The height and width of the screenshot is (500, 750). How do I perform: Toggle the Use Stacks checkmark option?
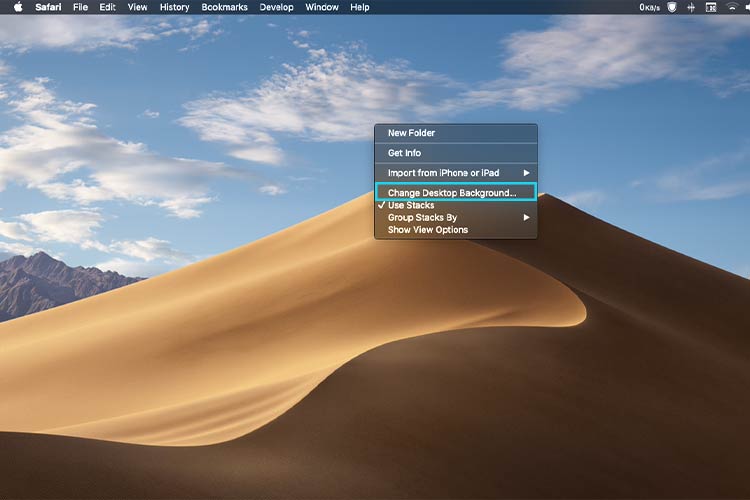(410, 205)
